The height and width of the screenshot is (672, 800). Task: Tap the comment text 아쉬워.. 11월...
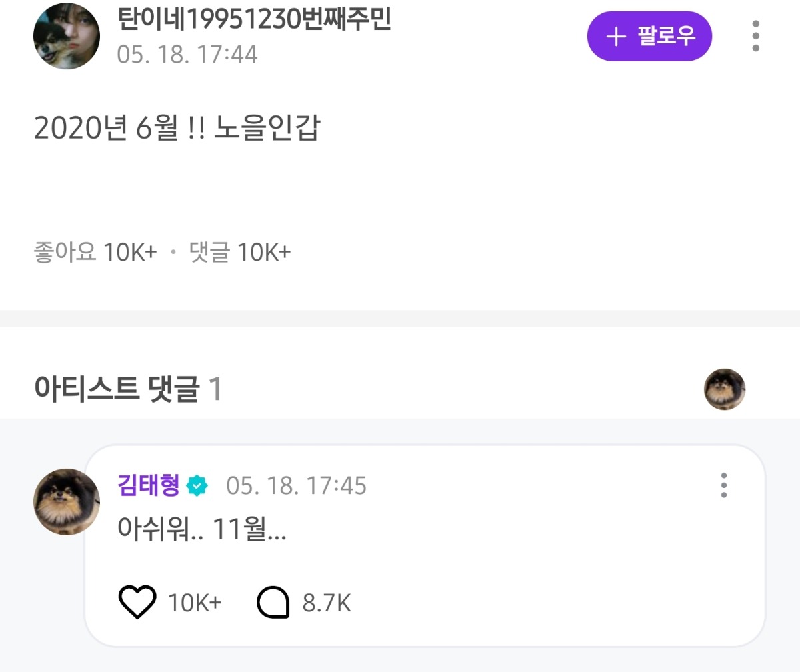(x=201, y=529)
